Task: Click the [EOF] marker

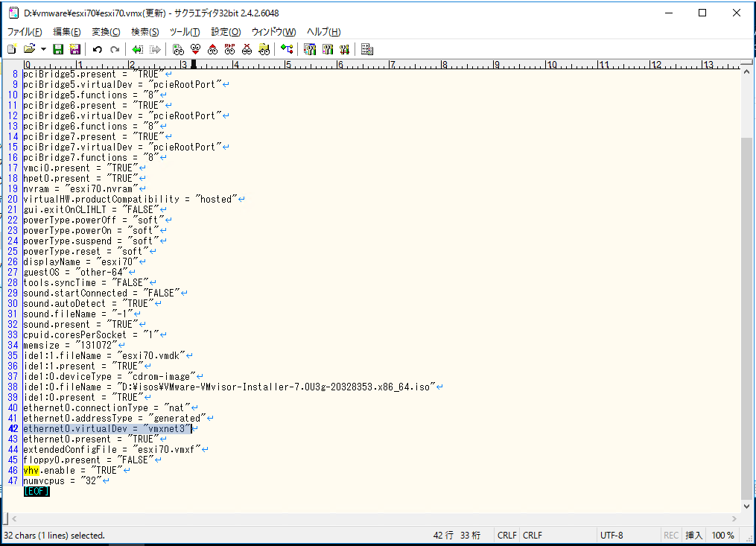Action: pos(36,492)
